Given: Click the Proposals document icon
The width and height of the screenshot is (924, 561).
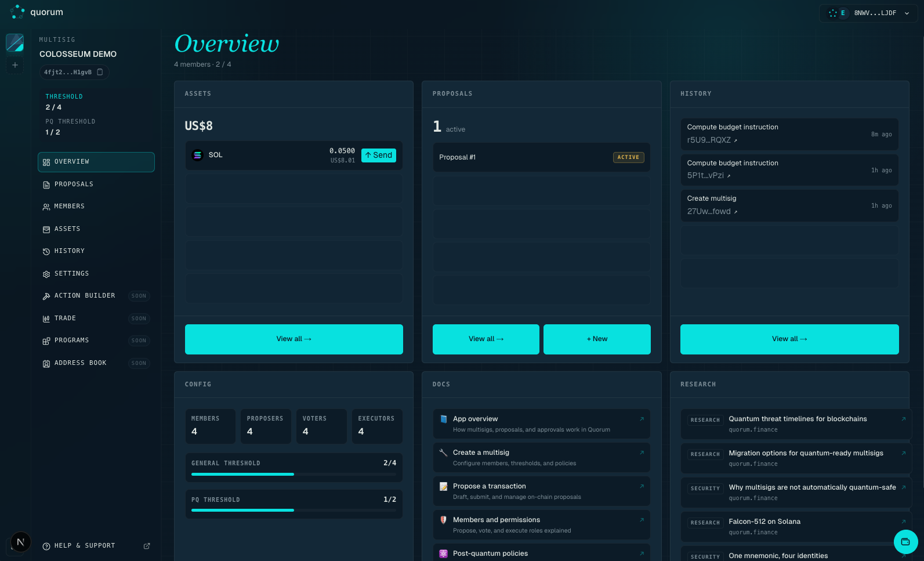Looking at the screenshot, I should point(46,184).
